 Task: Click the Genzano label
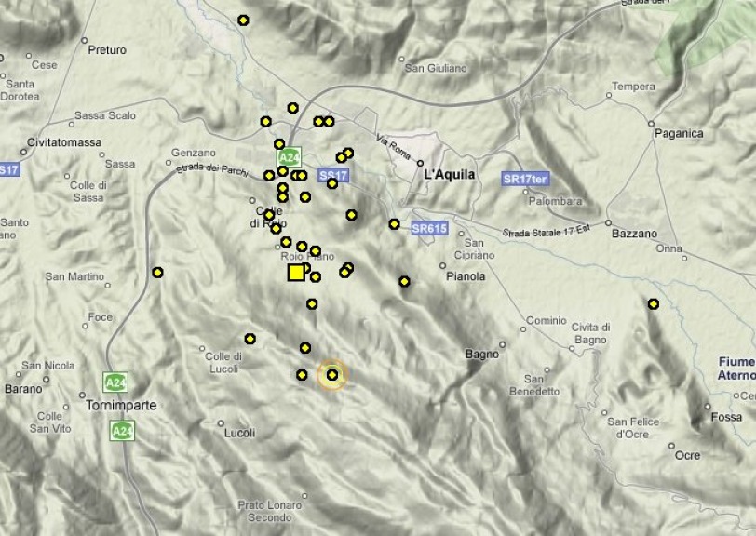point(194,153)
